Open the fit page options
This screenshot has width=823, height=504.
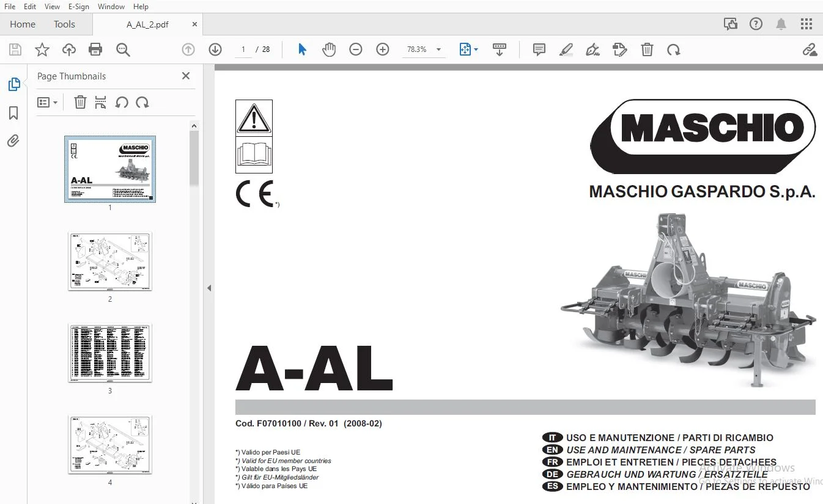[468, 49]
